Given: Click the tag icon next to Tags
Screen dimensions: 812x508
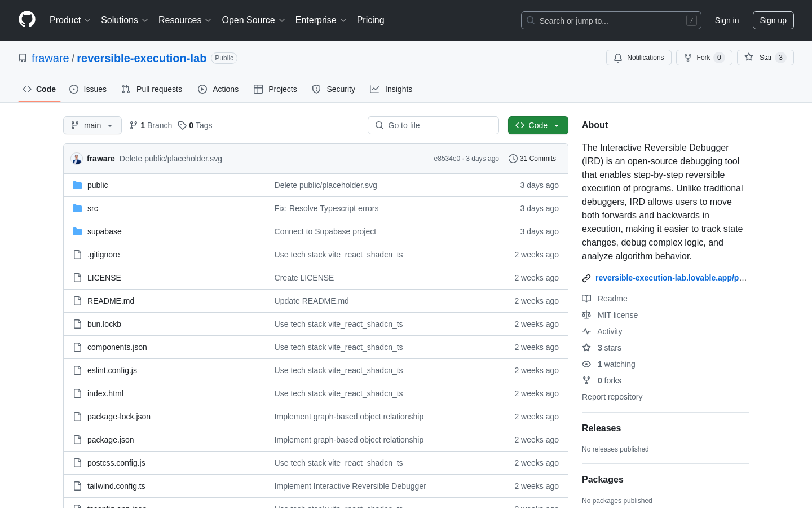Looking at the screenshot, I should [182, 125].
